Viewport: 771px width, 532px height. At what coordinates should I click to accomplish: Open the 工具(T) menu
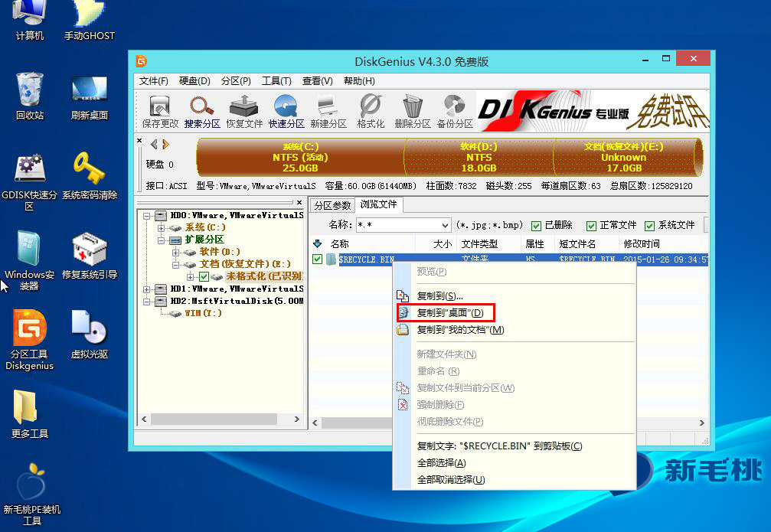pos(276,80)
